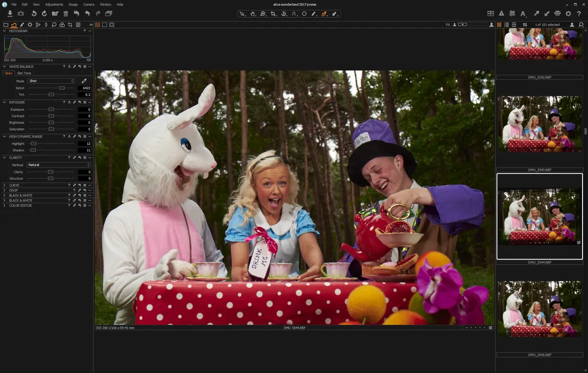Image resolution: width=588 pixels, height=373 pixels.
Task: Toggle proof margin viewer mode icon
Action: (112, 25)
